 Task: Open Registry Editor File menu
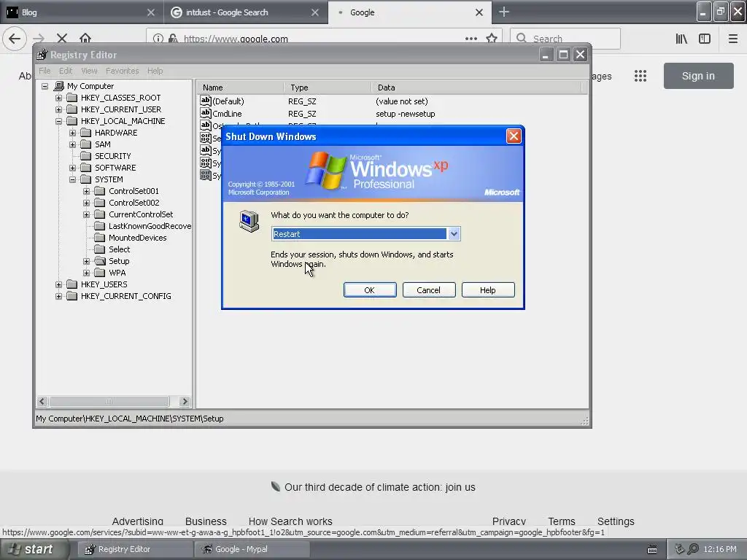(44, 71)
